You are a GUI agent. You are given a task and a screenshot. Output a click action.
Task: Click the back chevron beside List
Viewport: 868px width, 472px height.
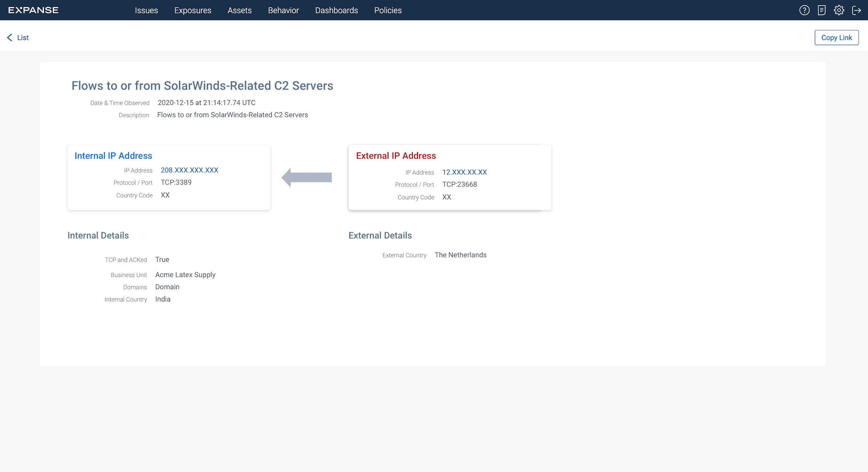pos(10,38)
